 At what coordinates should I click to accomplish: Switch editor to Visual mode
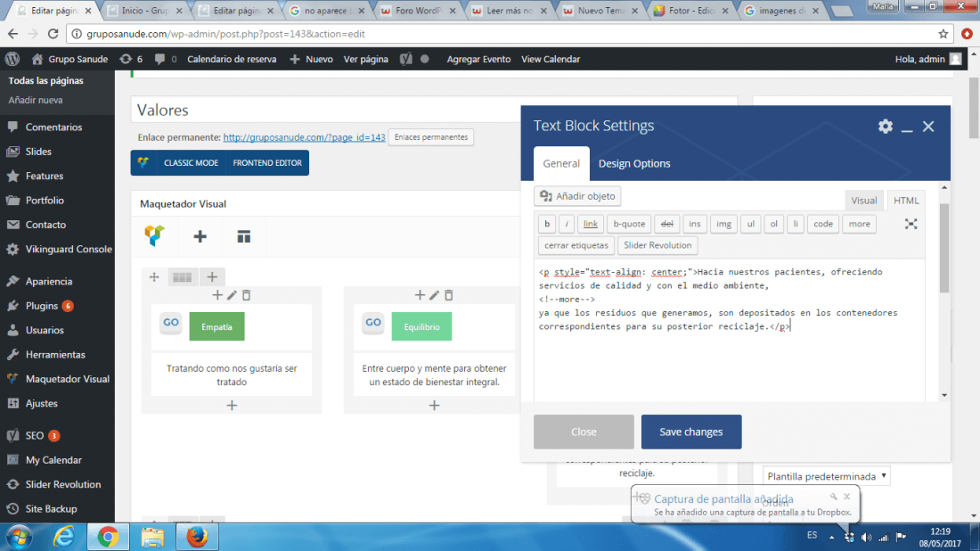[864, 200]
